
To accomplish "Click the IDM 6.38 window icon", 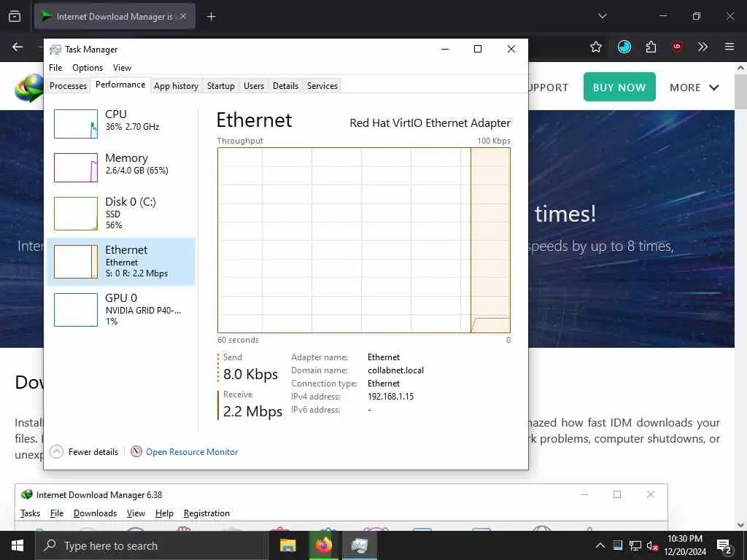I will (x=27, y=495).
